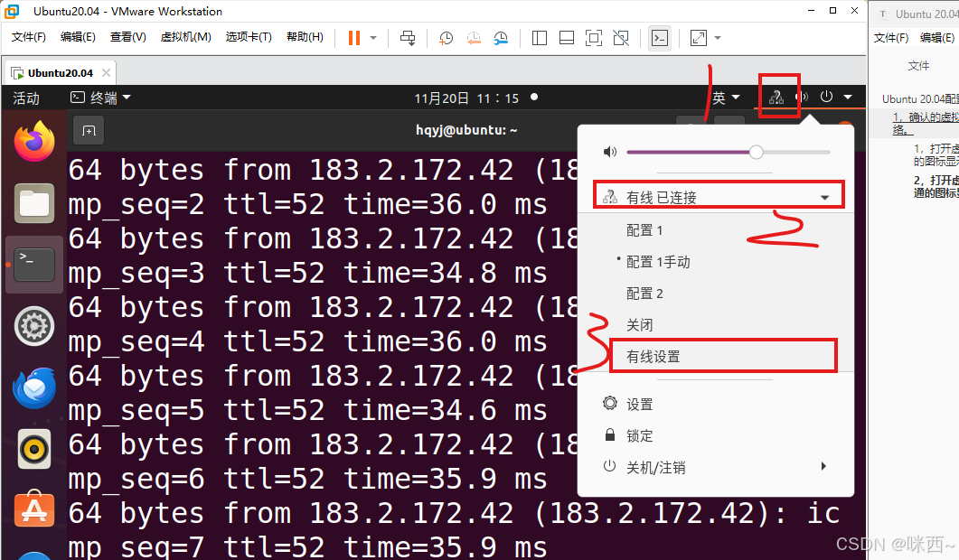Click the 文件 label in right-side window
This screenshot has width=959, height=560.
click(918, 65)
